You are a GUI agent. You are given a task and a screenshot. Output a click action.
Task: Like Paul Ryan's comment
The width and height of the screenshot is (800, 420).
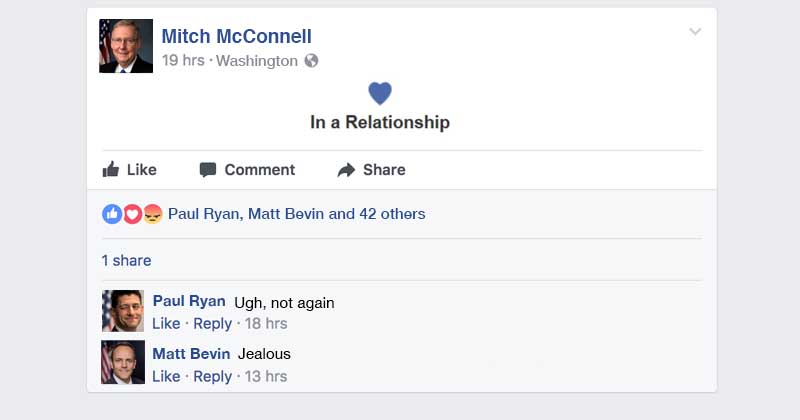(x=166, y=324)
